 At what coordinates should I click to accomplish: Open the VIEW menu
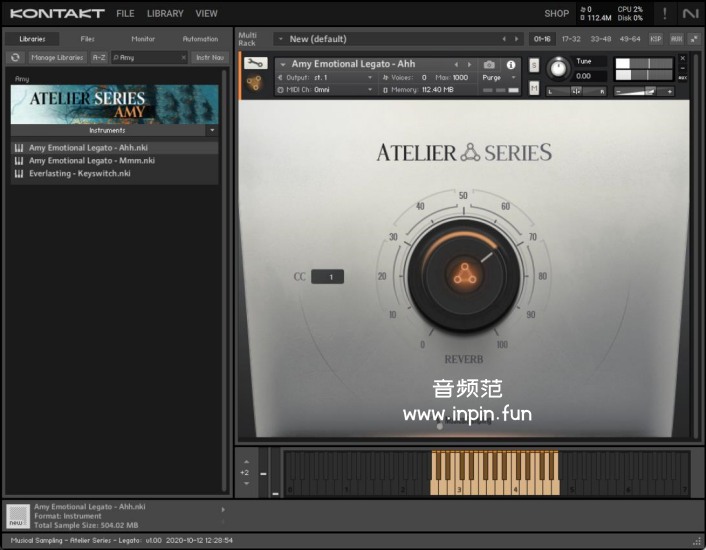pos(206,14)
